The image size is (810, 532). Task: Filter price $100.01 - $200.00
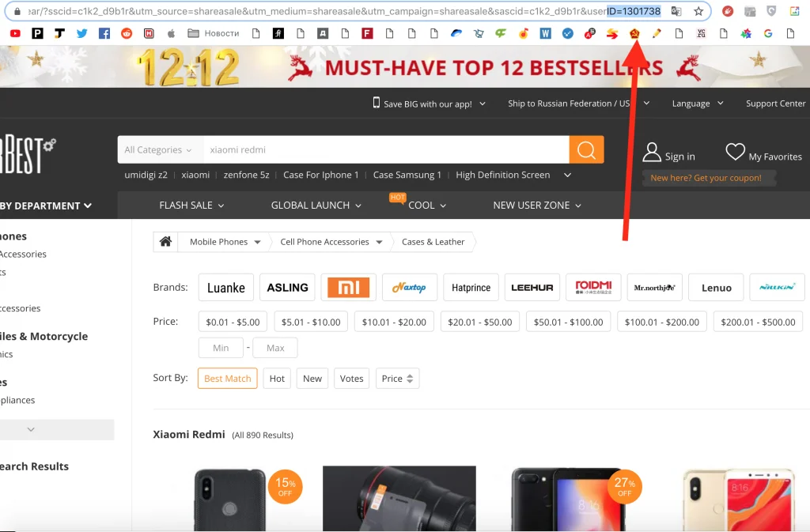[662, 322]
